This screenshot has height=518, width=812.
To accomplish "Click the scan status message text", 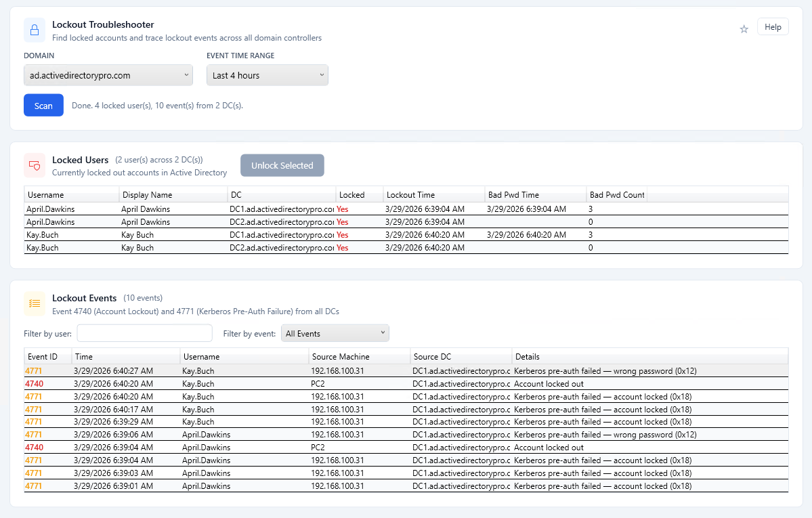I will (157, 106).
